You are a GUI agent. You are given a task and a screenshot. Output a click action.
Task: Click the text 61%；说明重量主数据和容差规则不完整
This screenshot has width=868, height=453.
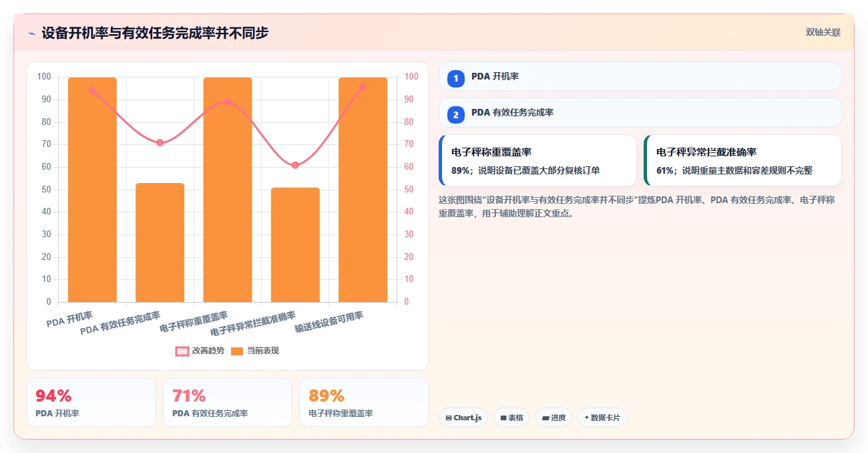coord(734,170)
